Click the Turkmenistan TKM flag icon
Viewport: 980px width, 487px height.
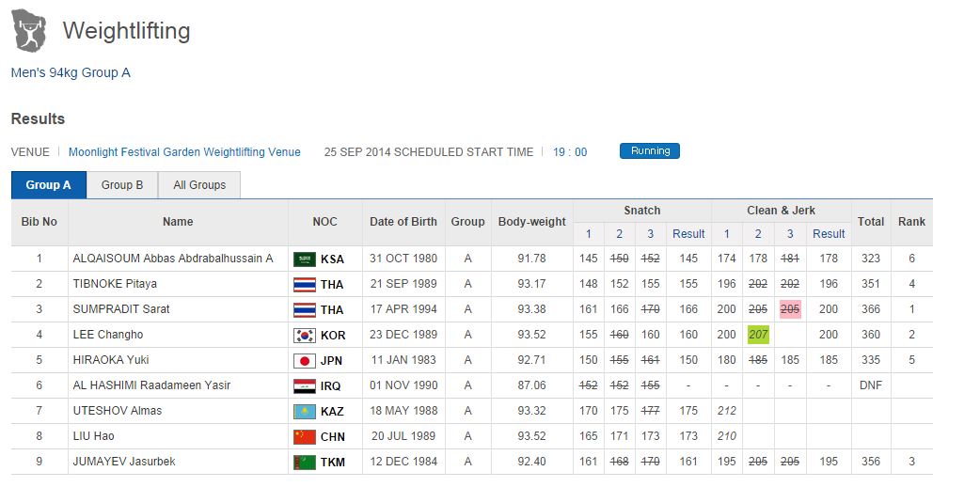point(304,463)
